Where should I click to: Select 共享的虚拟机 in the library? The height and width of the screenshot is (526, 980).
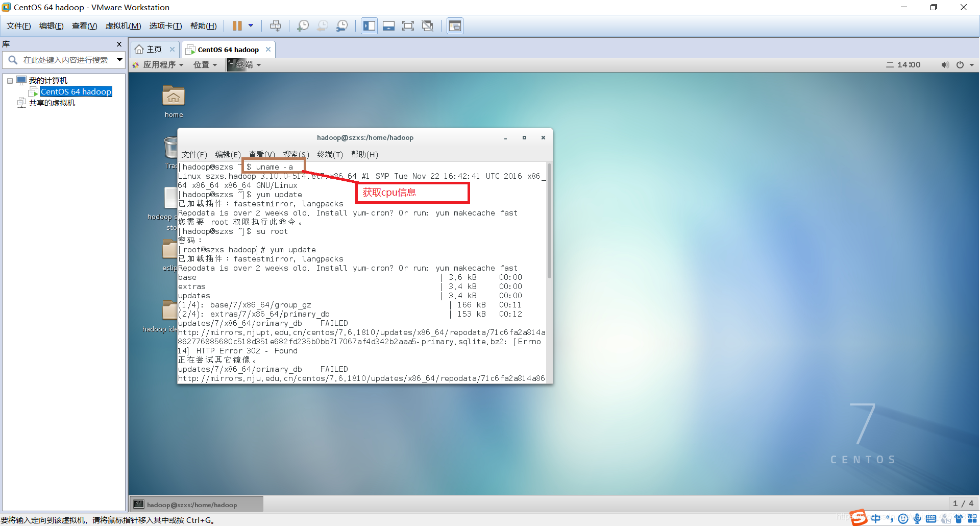(x=52, y=103)
